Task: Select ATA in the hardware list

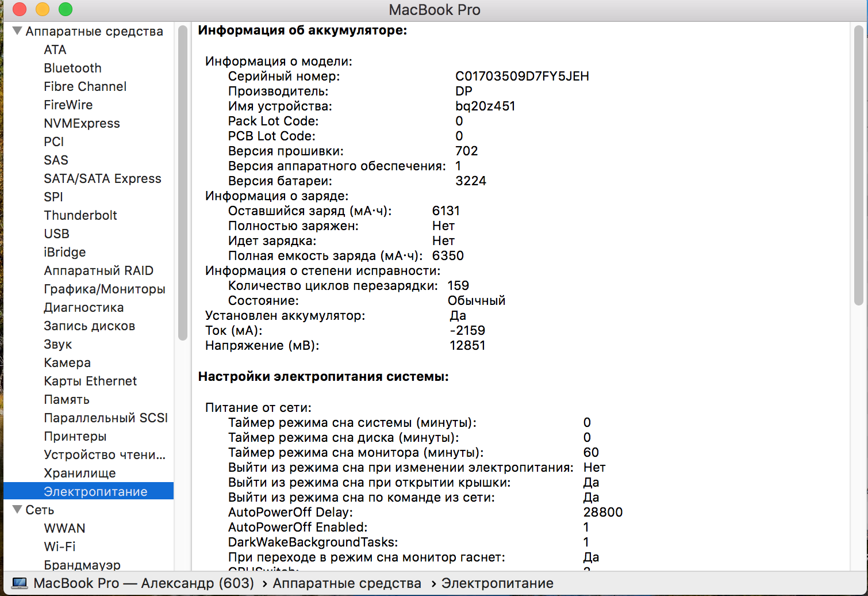Action: pyautogui.click(x=55, y=49)
